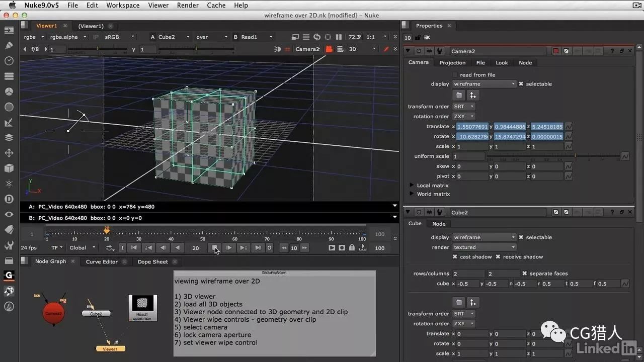Open the Color nodes pie-wheel icon
Screen dimensions: 644x362
pos(9,92)
